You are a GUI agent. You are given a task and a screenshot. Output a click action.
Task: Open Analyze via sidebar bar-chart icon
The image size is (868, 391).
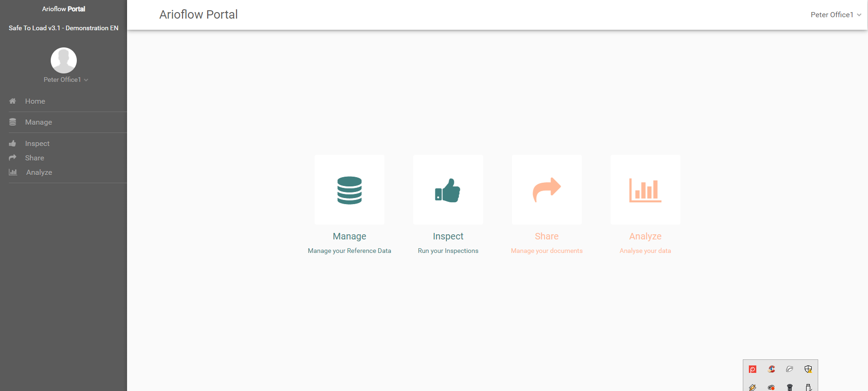(13, 172)
